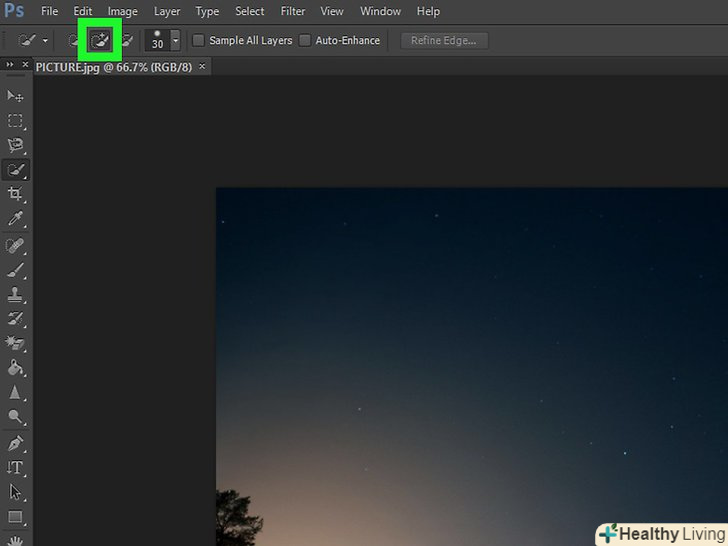Select the Rectangular Marquee tool

(x=15, y=121)
